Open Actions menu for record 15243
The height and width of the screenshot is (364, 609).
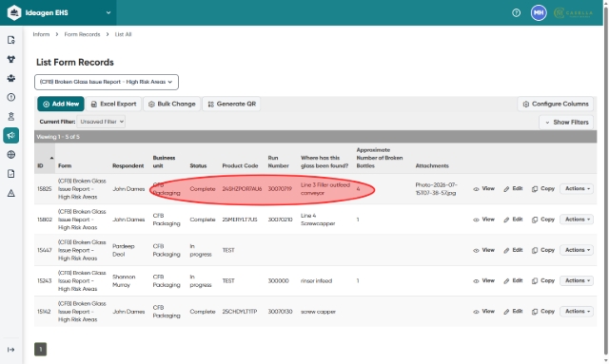[577, 280]
